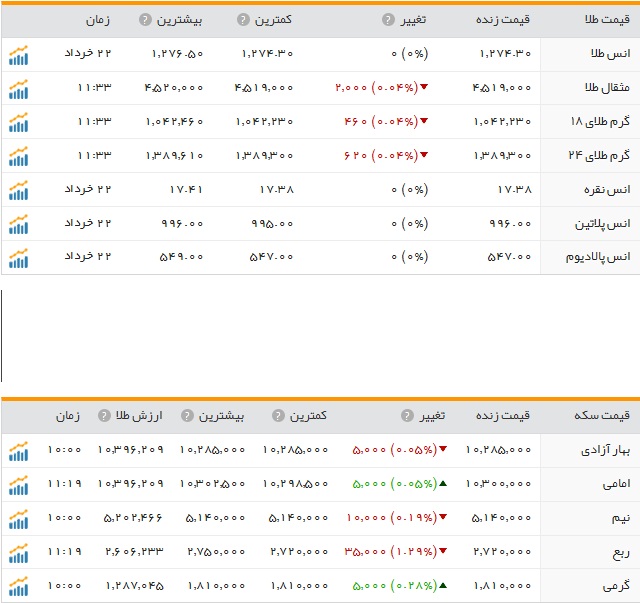The width and height of the screenshot is (640, 603).
Task: Click help icon beside coin table تغییر header
Action: (x=407, y=416)
